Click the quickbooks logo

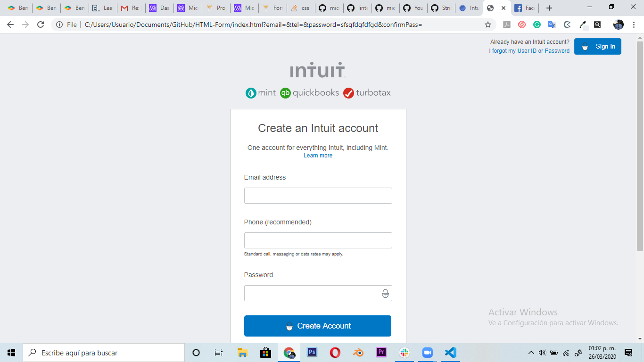click(309, 93)
